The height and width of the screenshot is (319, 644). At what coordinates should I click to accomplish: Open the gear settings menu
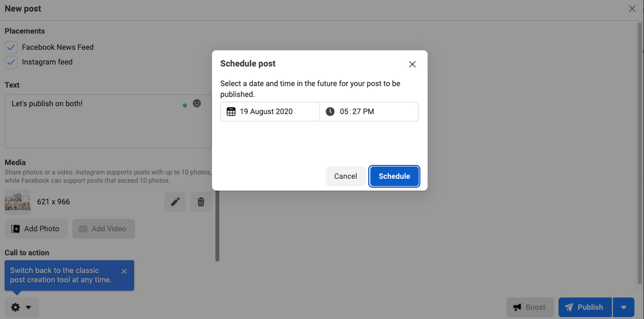(21, 307)
